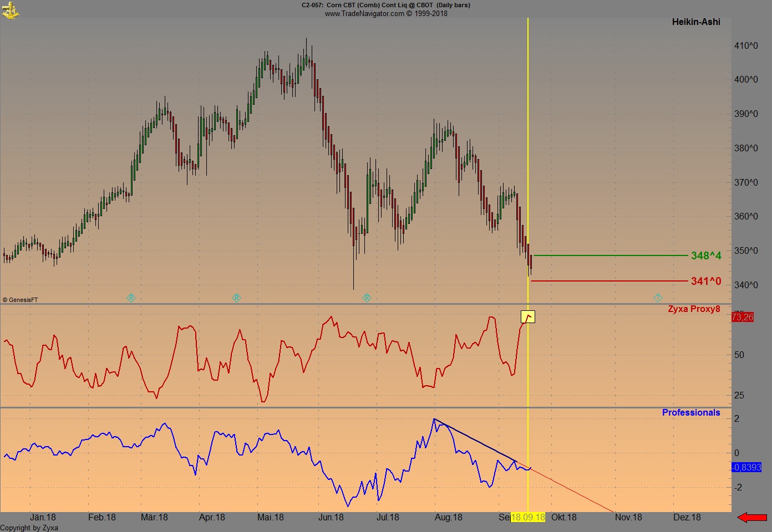Click the Apr.18 date axis label
The image size is (772, 532).
(x=212, y=517)
